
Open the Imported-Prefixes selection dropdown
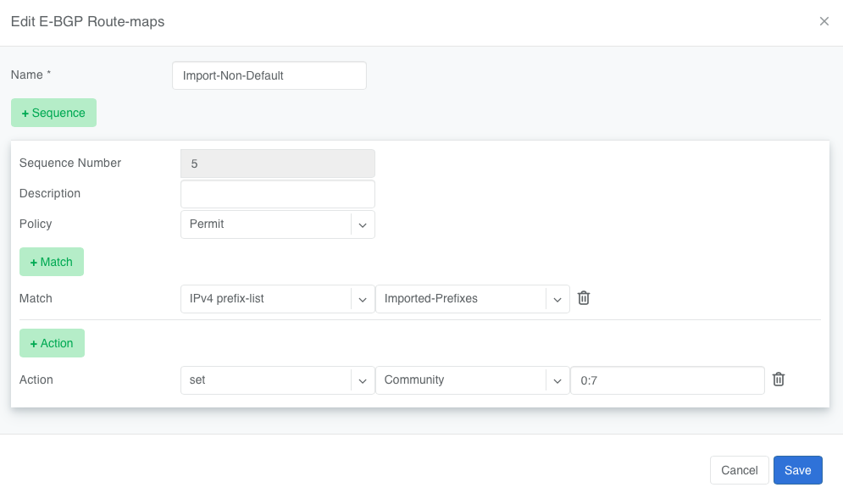click(461, 299)
